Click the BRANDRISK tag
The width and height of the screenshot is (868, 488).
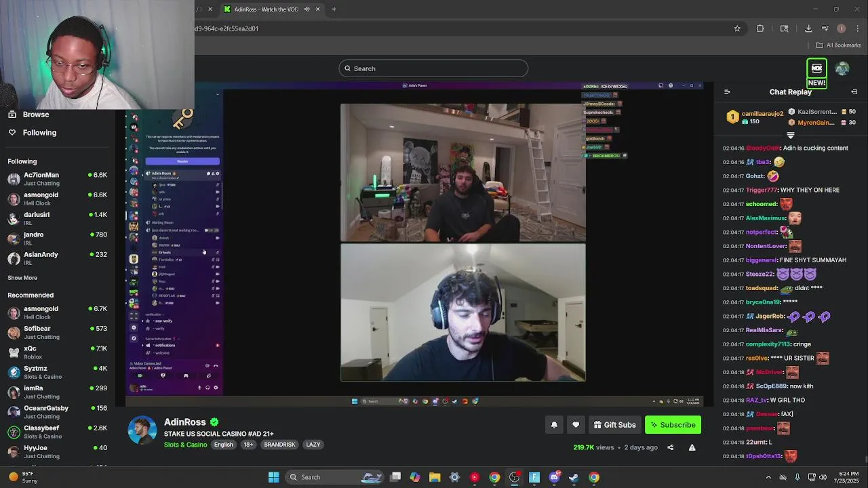279,445
